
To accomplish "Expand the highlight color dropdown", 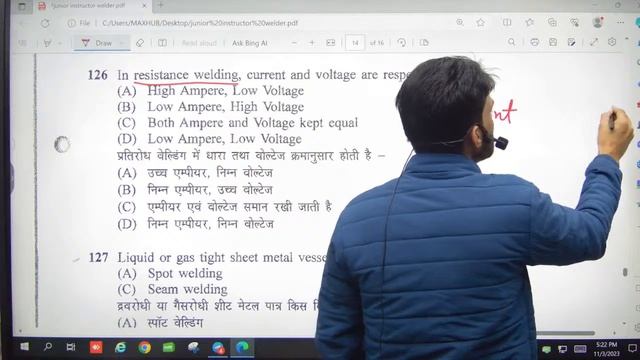I will tap(60, 43).
